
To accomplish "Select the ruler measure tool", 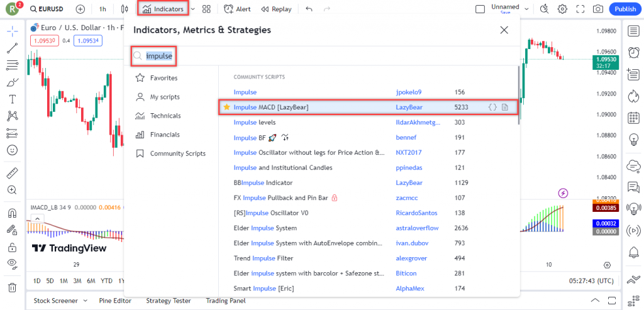I will click(13, 173).
